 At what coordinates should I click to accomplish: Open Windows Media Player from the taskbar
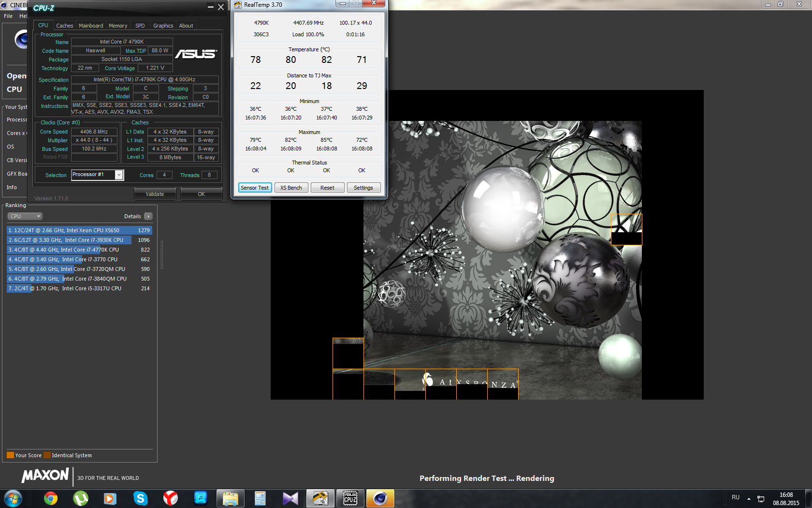pos(110,498)
